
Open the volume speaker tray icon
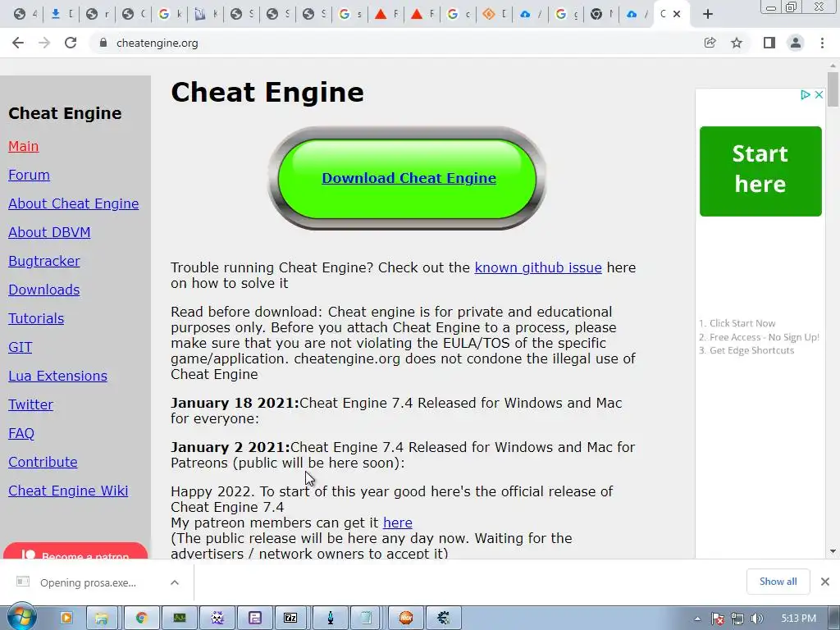(x=757, y=619)
